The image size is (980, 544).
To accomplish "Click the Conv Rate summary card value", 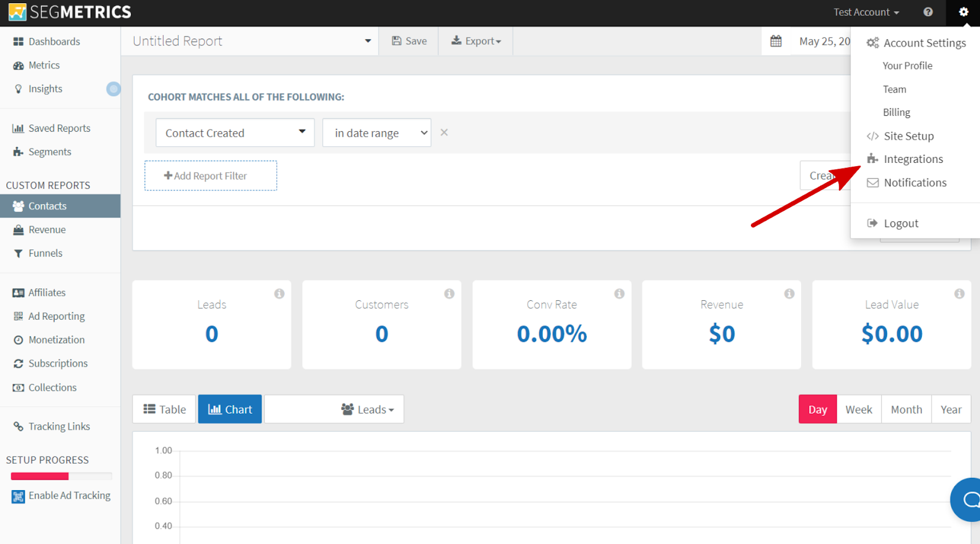I will [552, 334].
